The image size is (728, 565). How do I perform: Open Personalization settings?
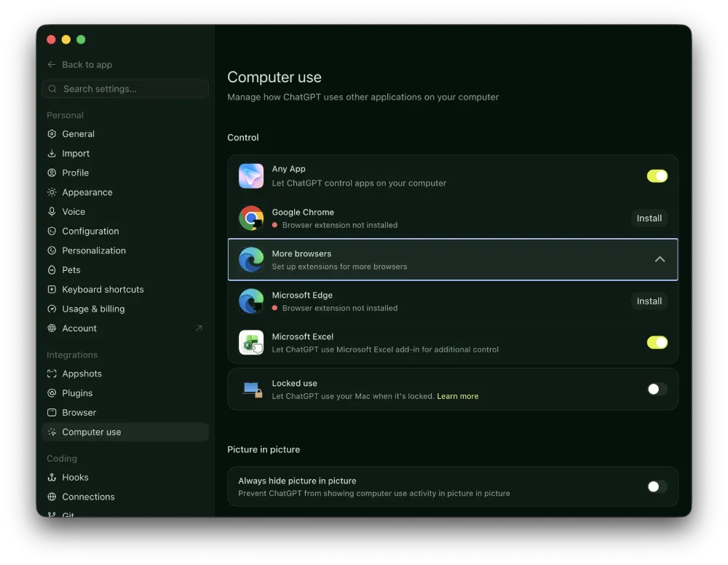coord(125,250)
